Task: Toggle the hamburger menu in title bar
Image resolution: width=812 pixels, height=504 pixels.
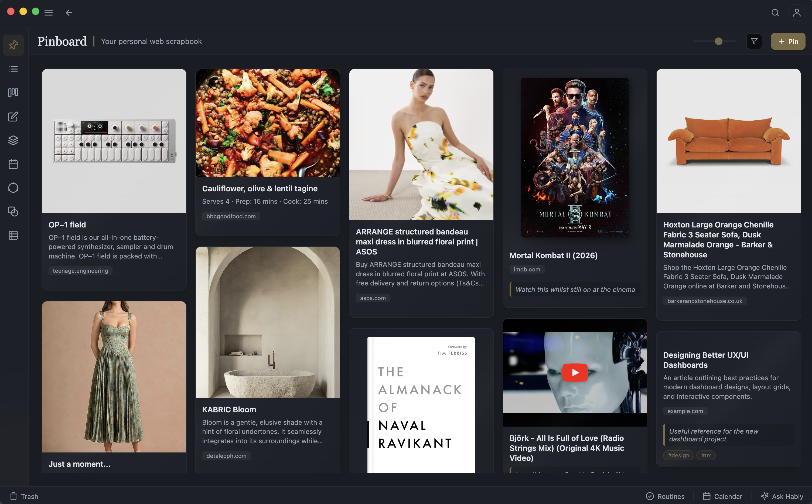Action: [49, 13]
